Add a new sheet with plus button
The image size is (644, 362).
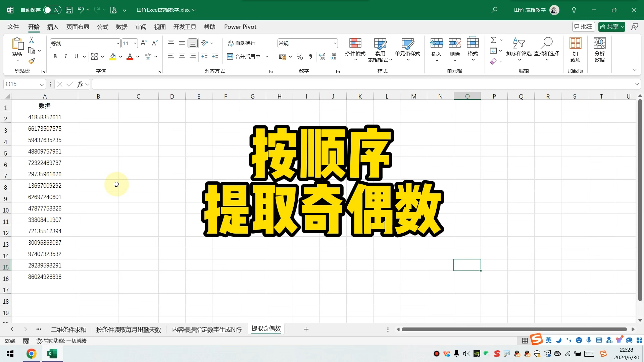[306, 329]
